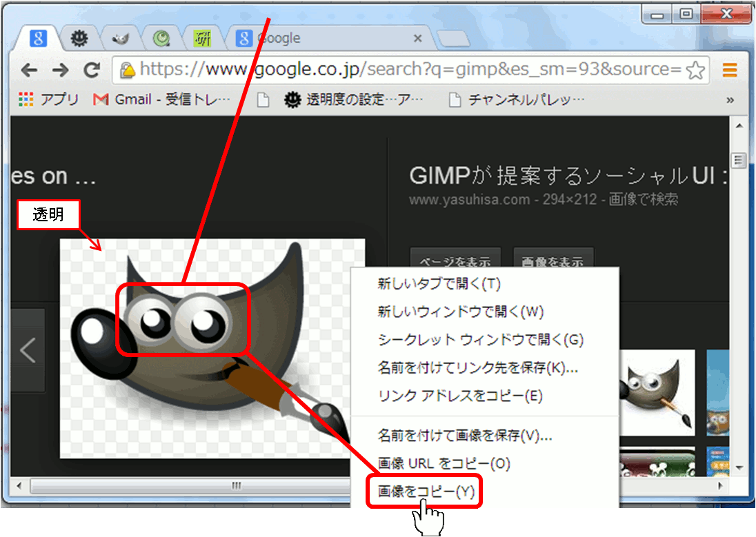The image size is (756, 537).
Task: Reload the page with the refresh icon
Action: point(91,70)
